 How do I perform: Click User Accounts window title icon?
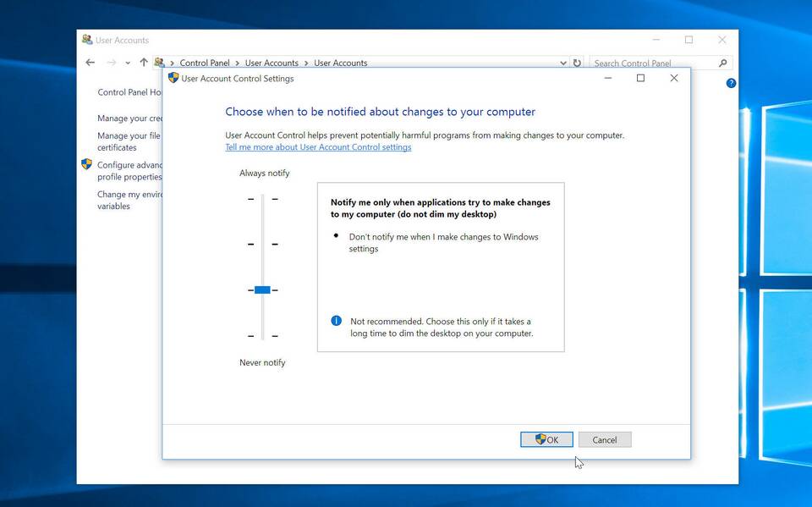(87, 40)
